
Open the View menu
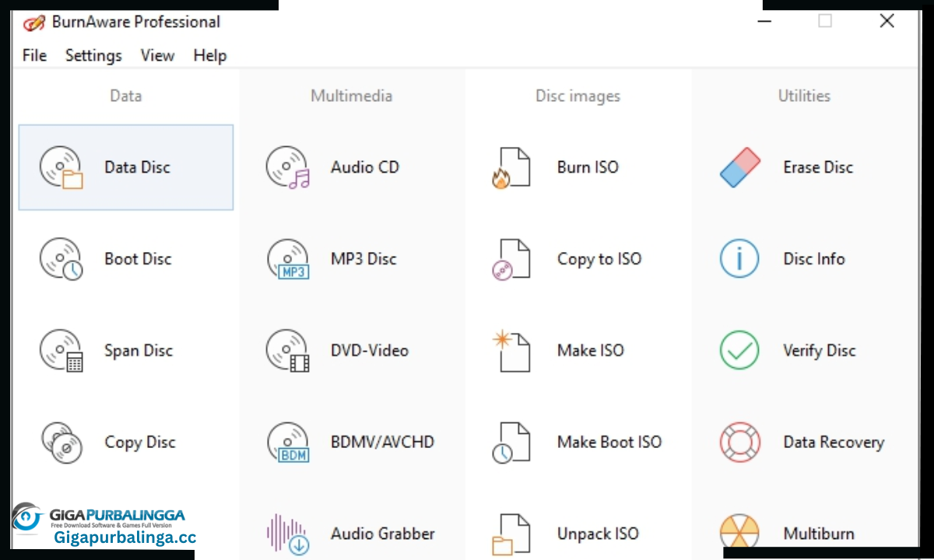[x=157, y=55]
